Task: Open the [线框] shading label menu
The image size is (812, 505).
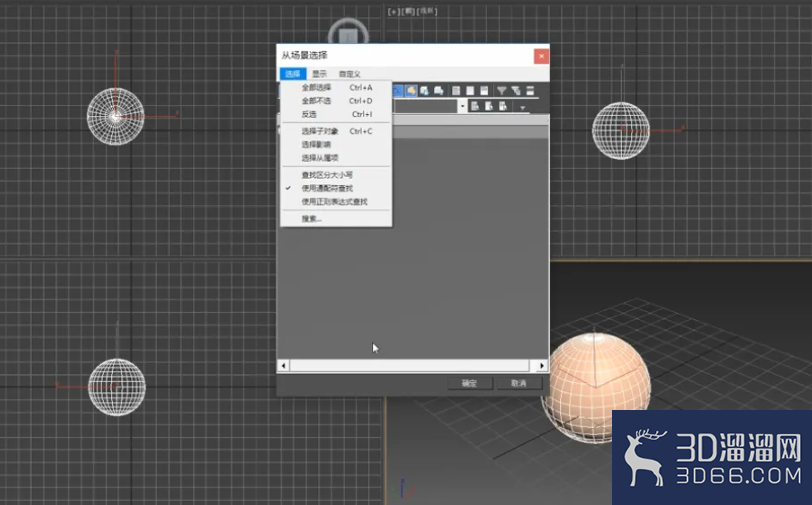Action: click(x=427, y=11)
